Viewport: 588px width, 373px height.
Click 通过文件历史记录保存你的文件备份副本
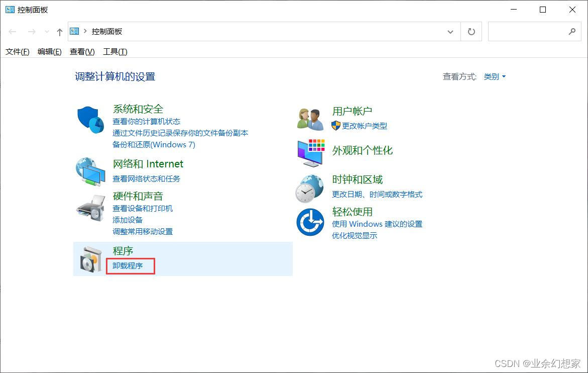(180, 133)
